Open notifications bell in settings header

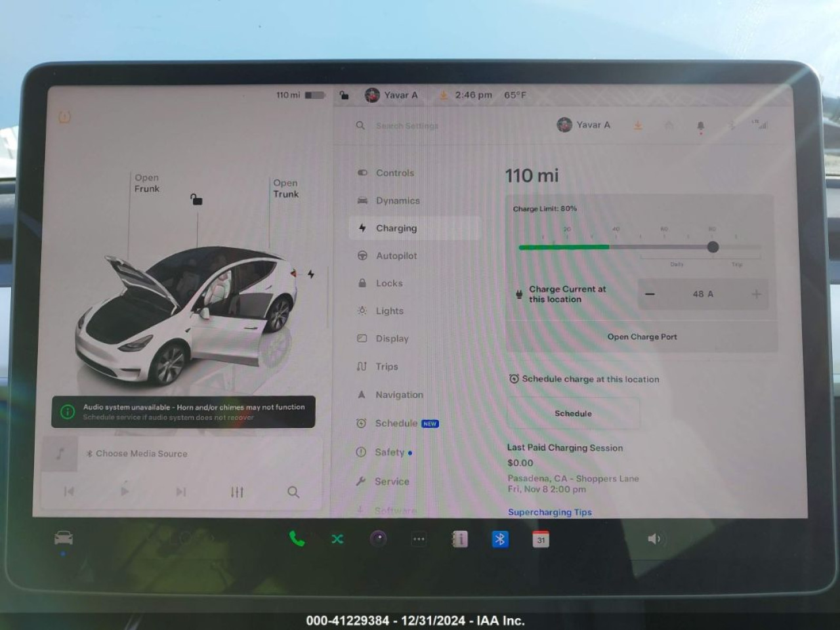click(700, 125)
